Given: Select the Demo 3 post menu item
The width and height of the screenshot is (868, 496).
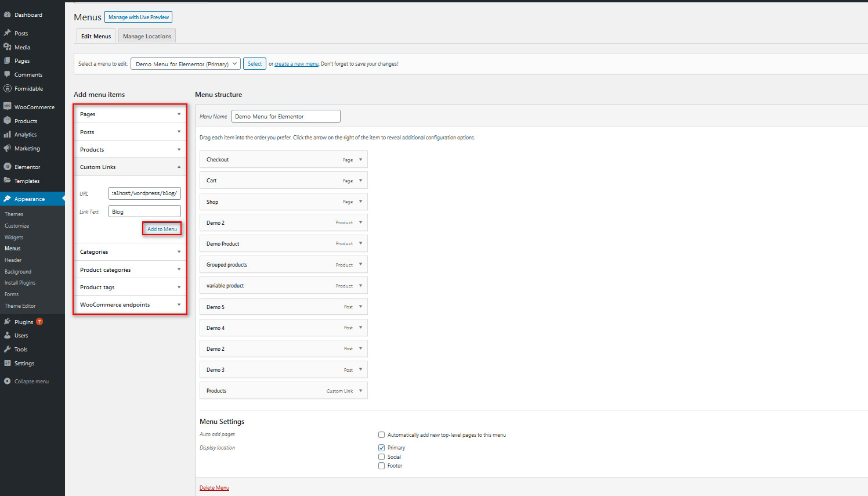Looking at the screenshot, I should [x=284, y=369].
